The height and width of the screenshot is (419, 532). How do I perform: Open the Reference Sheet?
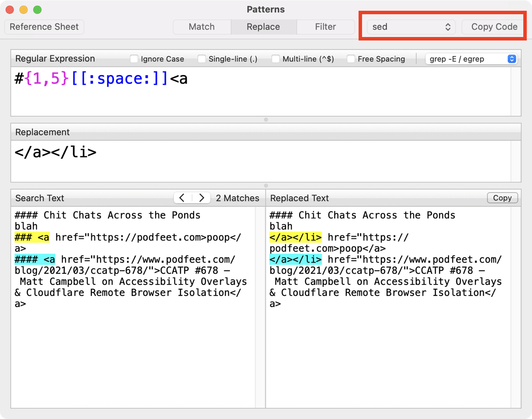(x=44, y=27)
